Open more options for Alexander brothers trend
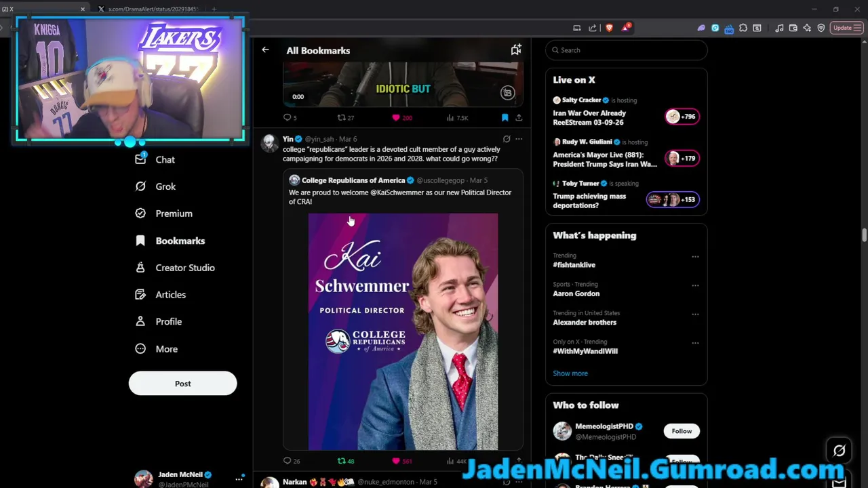Viewport: 868px width, 488px height. (695, 314)
